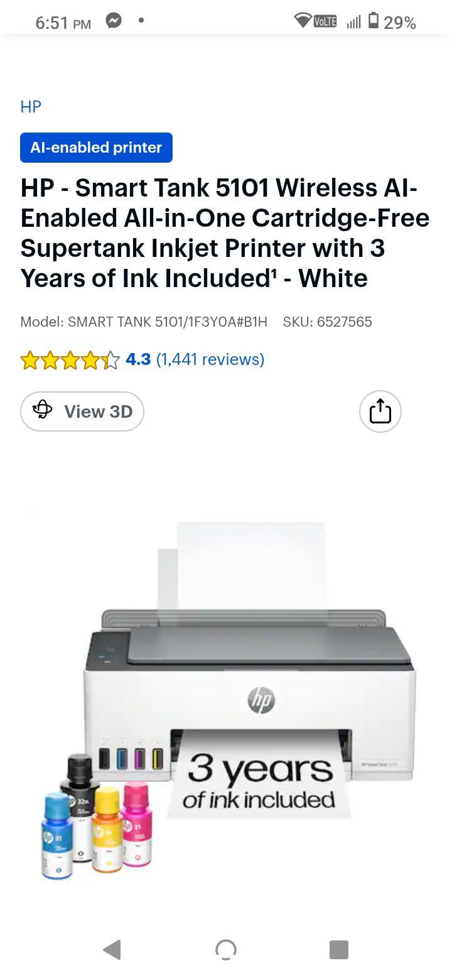Tap the Messenger notification icon
452x980 pixels.
coord(114,21)
